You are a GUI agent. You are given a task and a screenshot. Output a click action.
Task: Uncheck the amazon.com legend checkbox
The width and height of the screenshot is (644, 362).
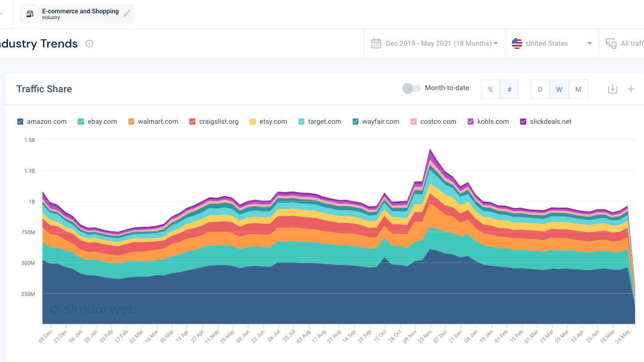[x=20, y=122]
